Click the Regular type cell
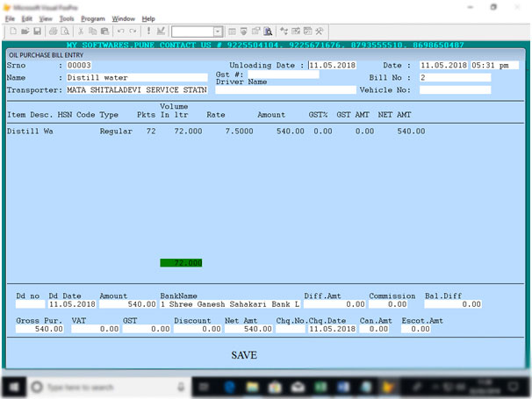The image size is (532, 399). click(x=116, y=132)
